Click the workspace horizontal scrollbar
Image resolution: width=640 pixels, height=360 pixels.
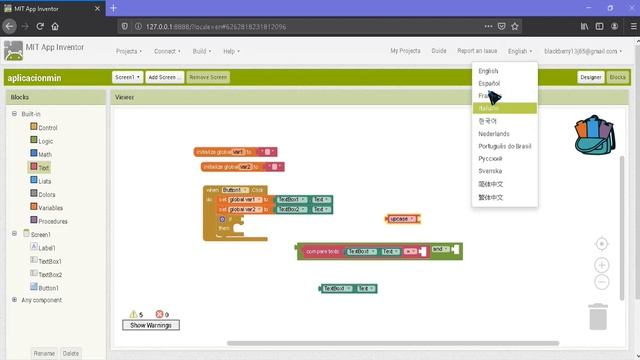[x=393, y=343]
